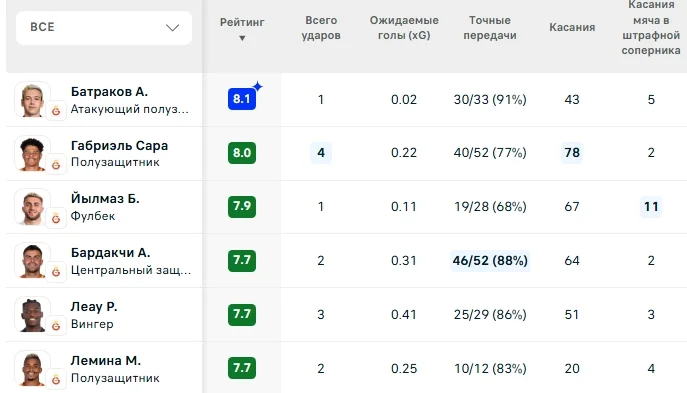687x393 pixels.
Task: Select highlighted 4 shots for Габриэль Сара
Action: pos(321,153)
